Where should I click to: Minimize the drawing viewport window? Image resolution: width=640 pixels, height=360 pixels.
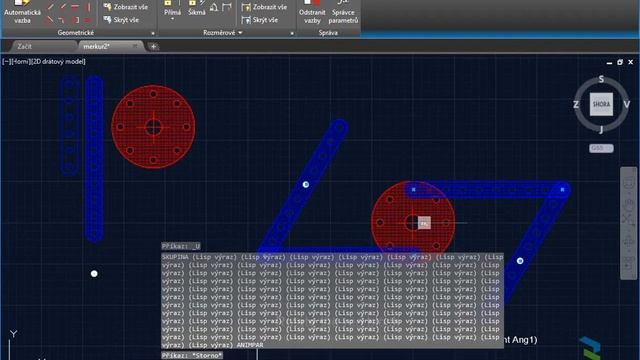[x=609, y=62]
